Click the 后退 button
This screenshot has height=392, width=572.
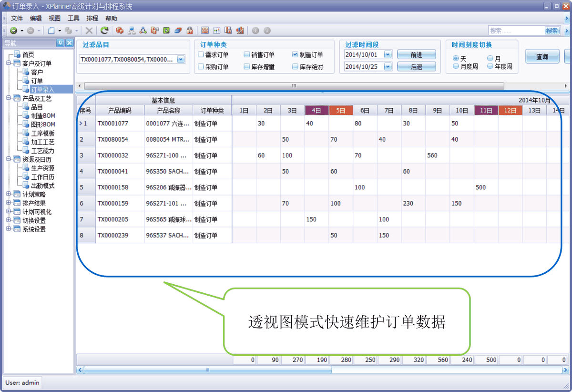417,67
